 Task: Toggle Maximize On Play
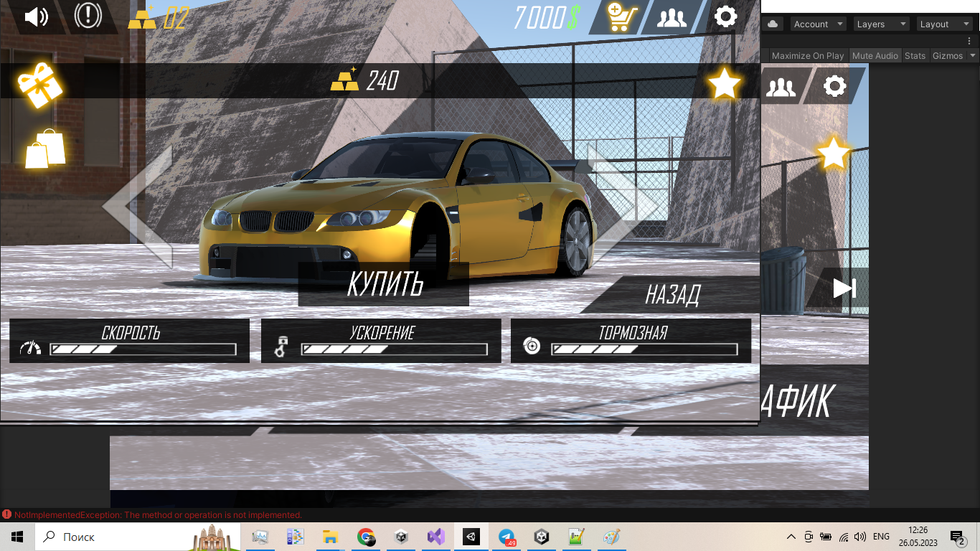pyautogui.click(x=808, y=56)
